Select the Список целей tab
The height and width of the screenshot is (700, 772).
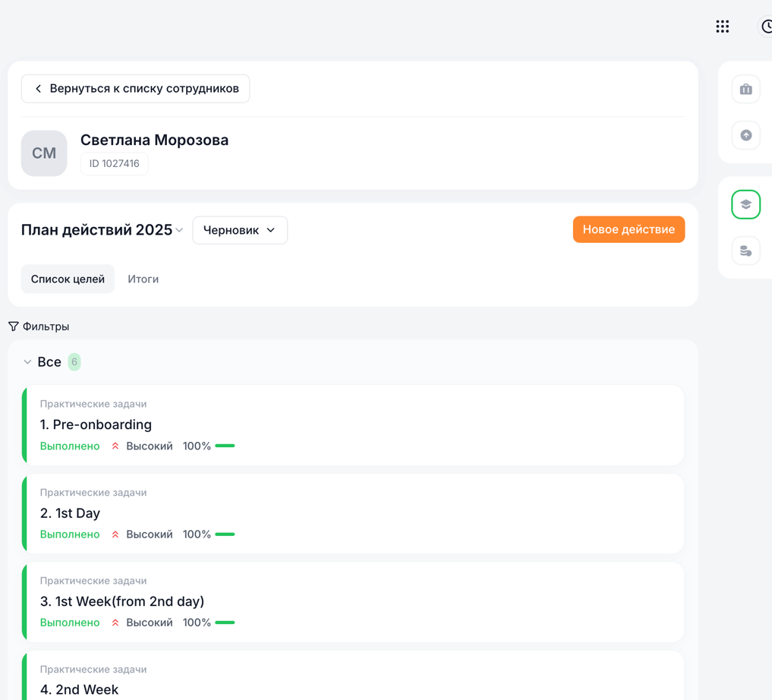(68, 279)
